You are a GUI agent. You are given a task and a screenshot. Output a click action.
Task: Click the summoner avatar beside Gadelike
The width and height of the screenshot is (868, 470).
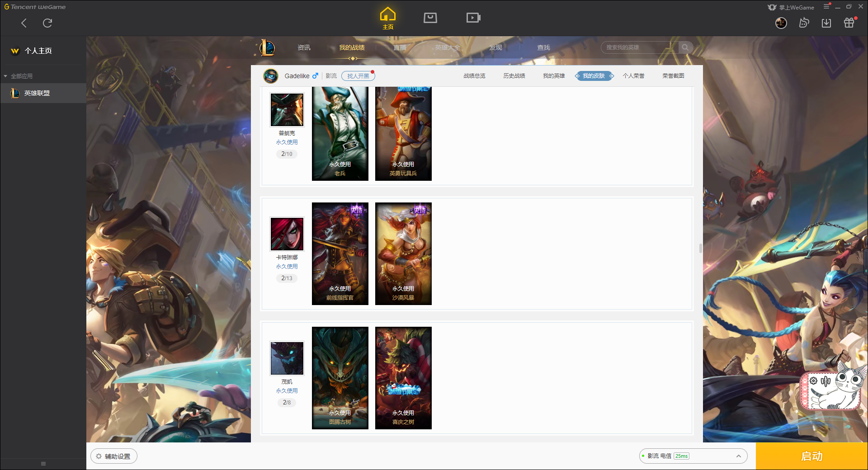click(271, 76)
